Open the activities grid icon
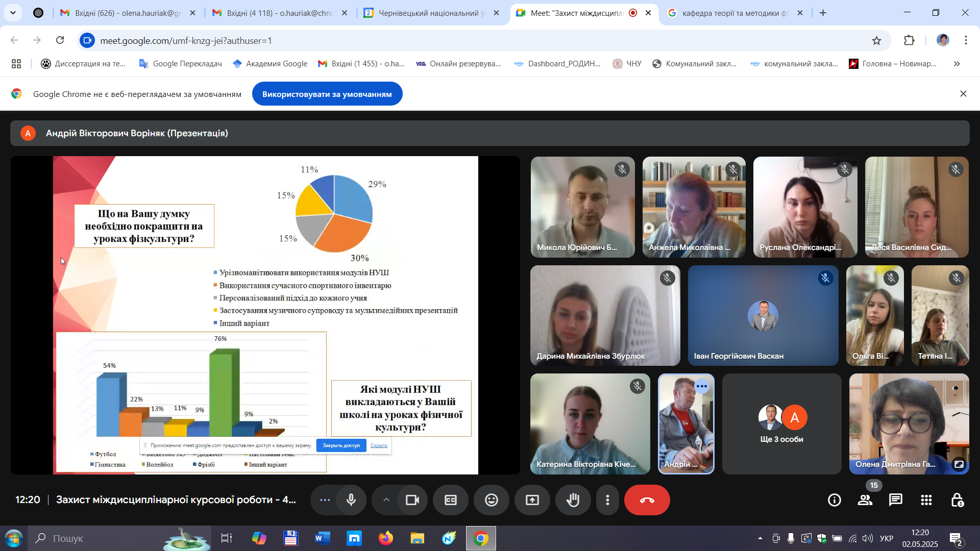Viewport: 980px width, 551px height. click(x=926, y=500)
